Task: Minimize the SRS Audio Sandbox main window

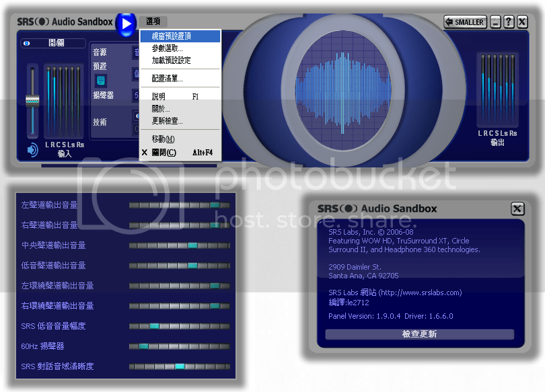Action: tap(495, 22)
